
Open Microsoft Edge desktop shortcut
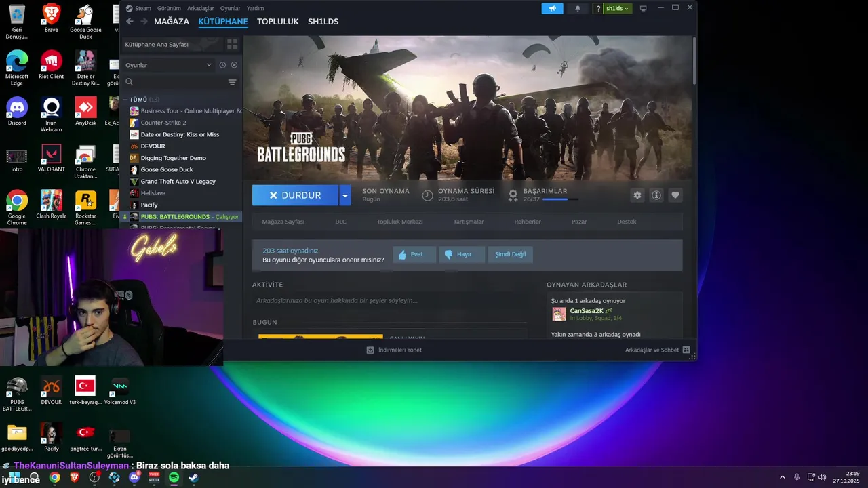click(x=17, y=68)
